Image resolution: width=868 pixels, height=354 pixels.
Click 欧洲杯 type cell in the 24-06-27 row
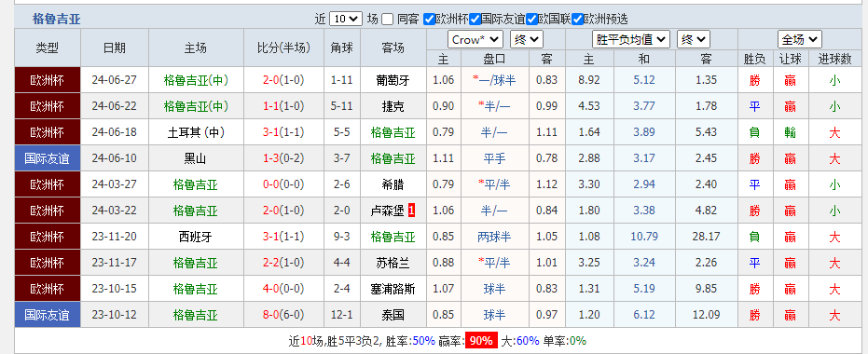point(48,80)
